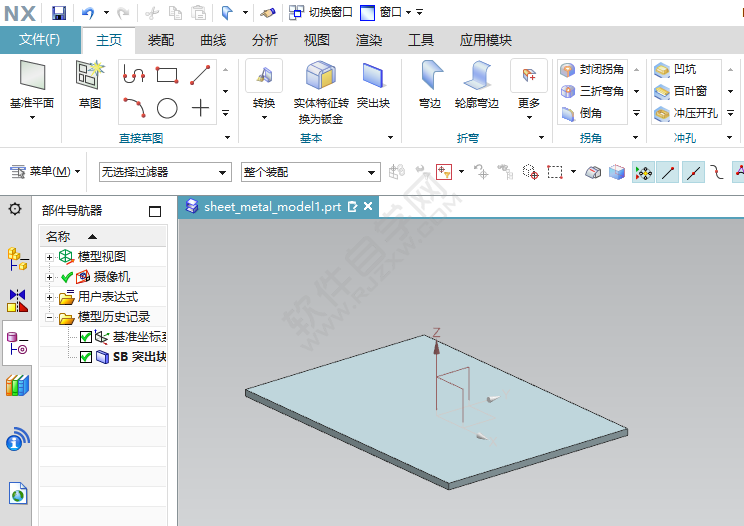The width and height of the screenshot is (744, 526).
Task: Open the File (文件) menu
Action: tap(40, 40)
